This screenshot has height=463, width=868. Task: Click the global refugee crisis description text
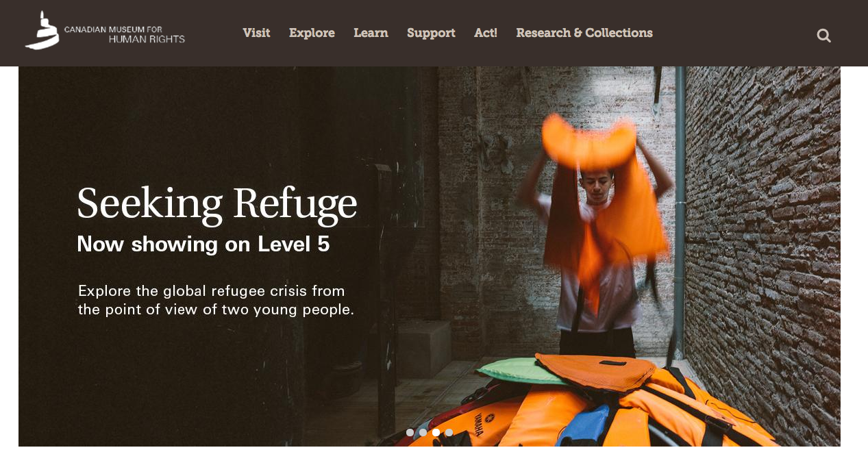point(216,300)
